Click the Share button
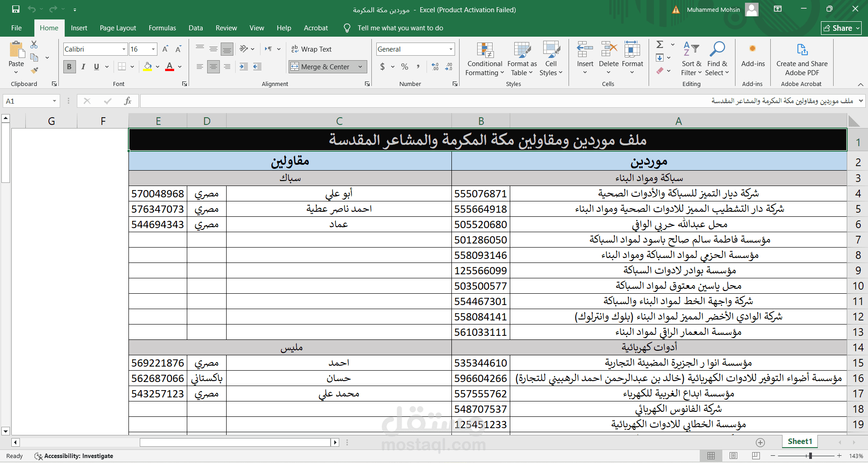 coord(841,28)
